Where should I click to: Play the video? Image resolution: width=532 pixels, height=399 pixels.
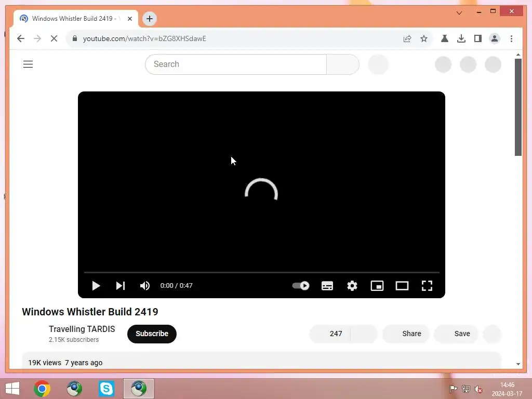point(96,286)
